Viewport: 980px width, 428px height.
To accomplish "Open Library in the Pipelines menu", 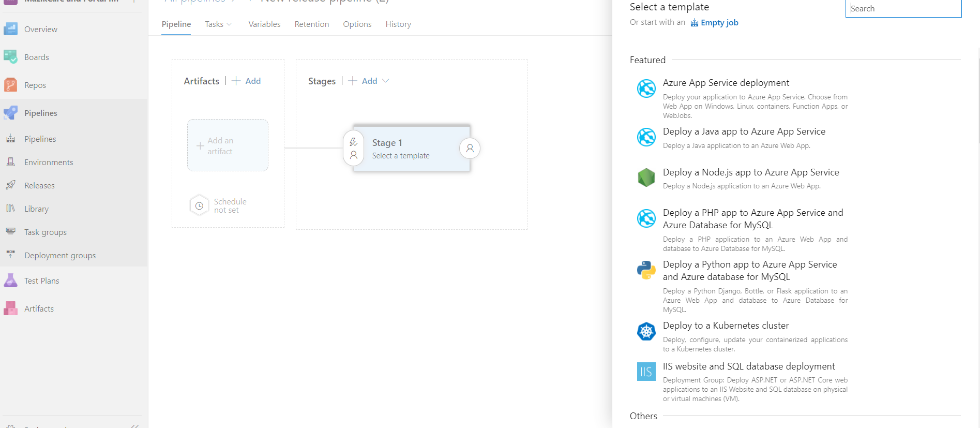I will tap(36, 209).
